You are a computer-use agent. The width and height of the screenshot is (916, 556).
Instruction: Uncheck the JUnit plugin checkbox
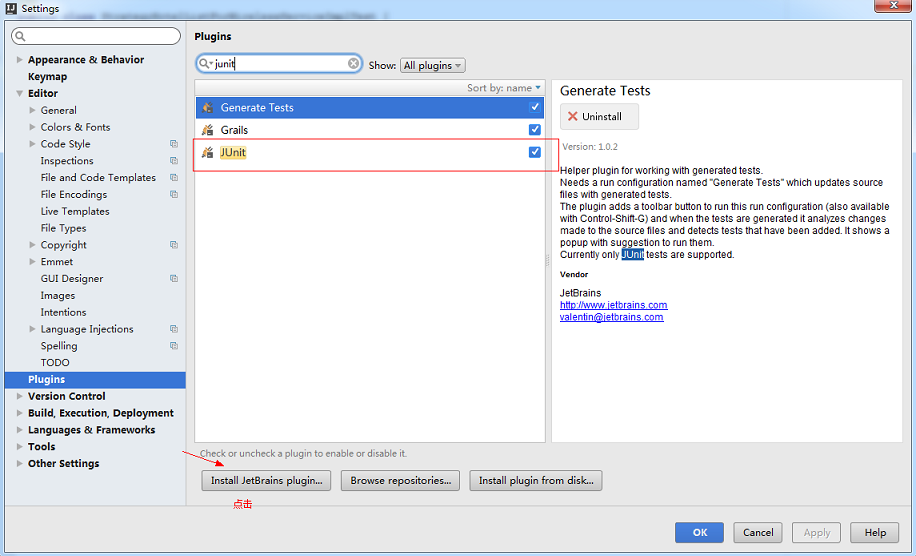[535, 152]
